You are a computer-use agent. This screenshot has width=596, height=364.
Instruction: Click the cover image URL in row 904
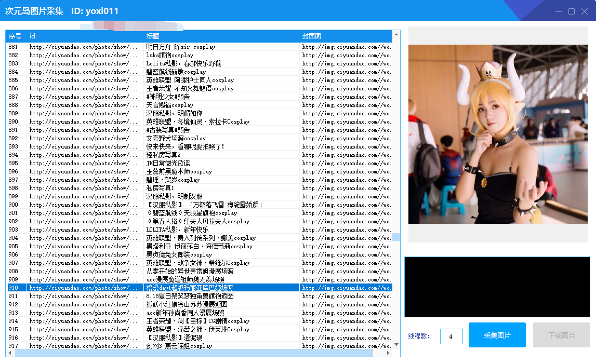click(346, 238)
